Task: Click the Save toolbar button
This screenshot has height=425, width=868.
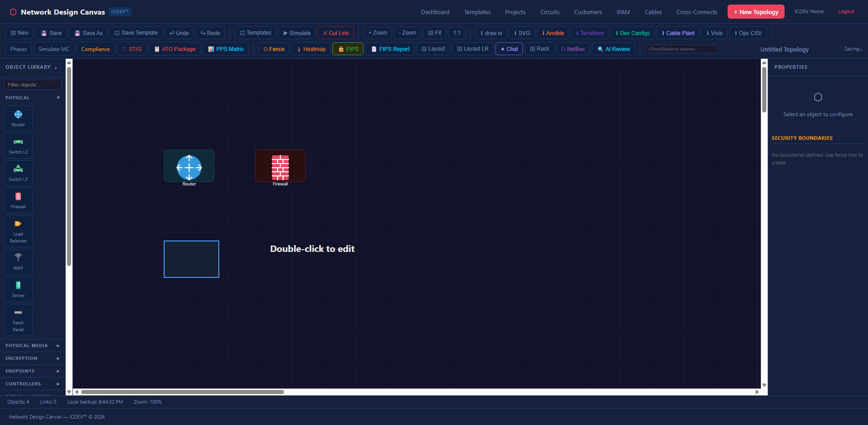Action: [51, 33]
